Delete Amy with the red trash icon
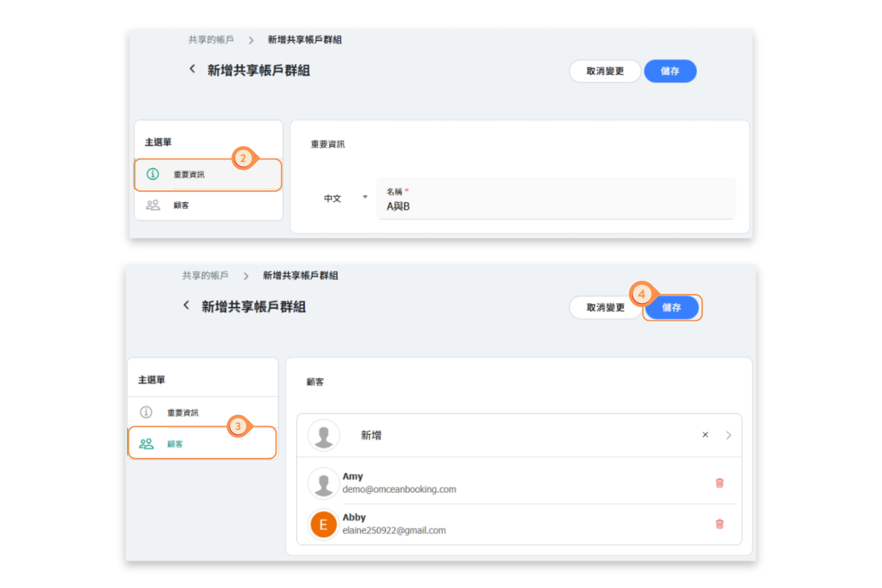The width and height of the screenshot is (882, 588). pos(719,483)
